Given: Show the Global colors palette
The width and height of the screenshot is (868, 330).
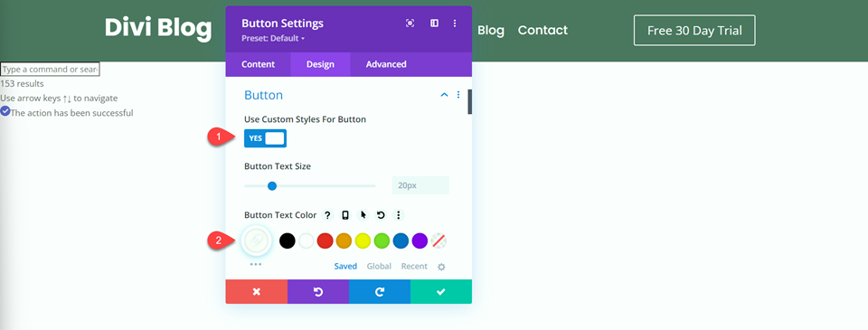Looking at the screenshot, I should tap(379, 267).
